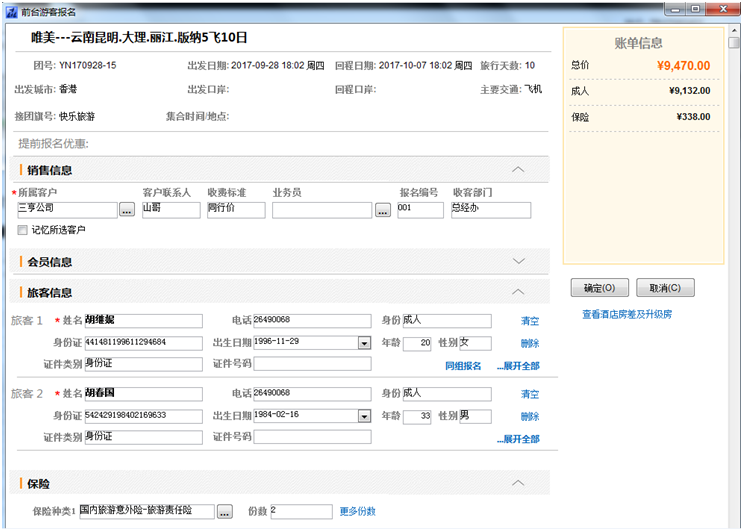This screenshot has width=743, height=531.
Task: Click the app icon in the title bar
Action: coord(11,12)
